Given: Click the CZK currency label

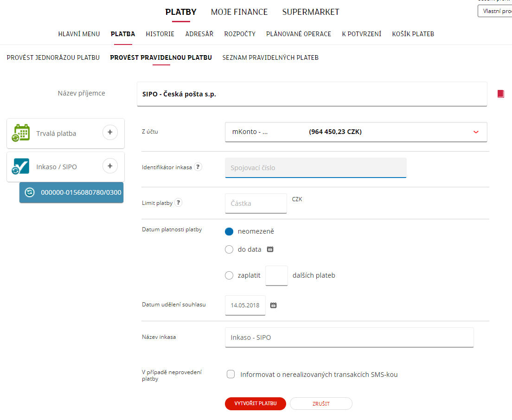Looking at the screenshot, I should coord(297,199).
